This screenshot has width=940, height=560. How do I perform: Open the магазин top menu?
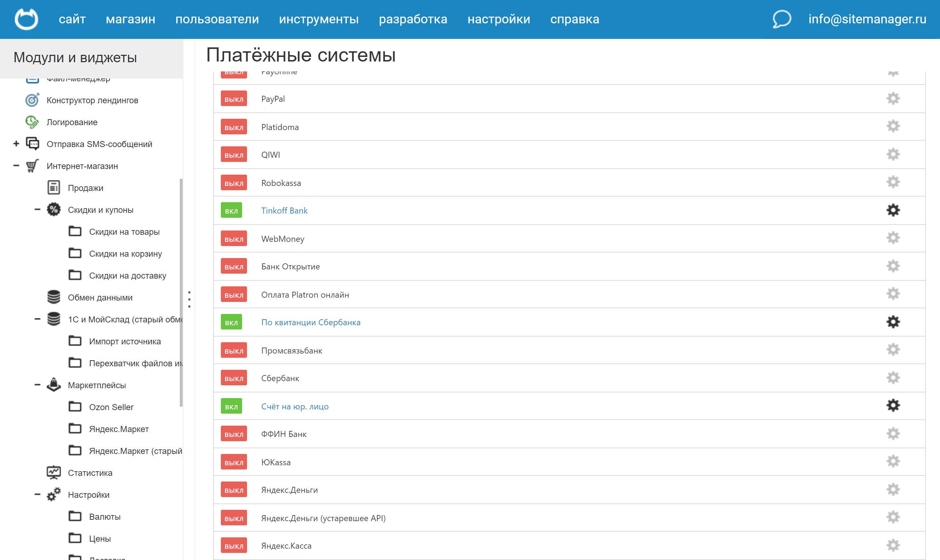click(x=130, y=19)
